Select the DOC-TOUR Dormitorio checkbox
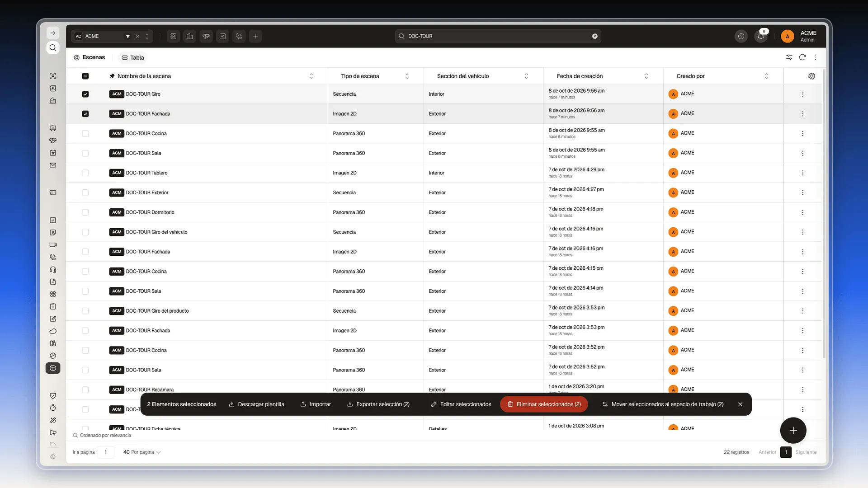This screenshot has width=868, height=488. [x=85, y=212]
